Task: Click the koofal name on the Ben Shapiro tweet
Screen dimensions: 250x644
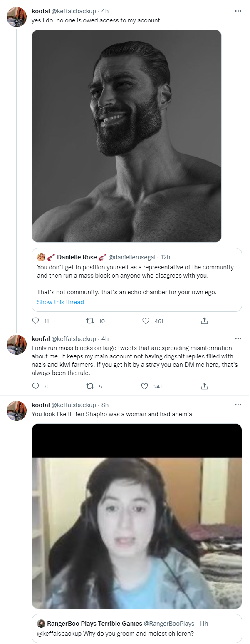Action: [x=40, y=405]
